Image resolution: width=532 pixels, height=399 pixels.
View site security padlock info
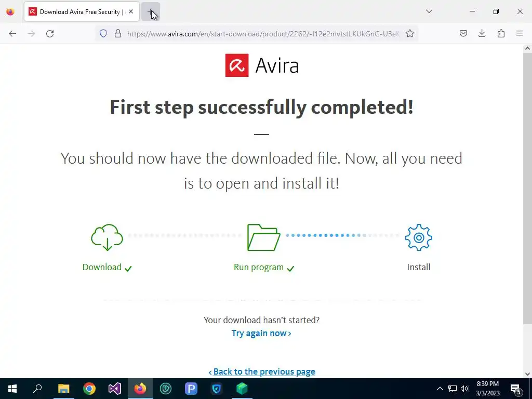tap(118, 34)
